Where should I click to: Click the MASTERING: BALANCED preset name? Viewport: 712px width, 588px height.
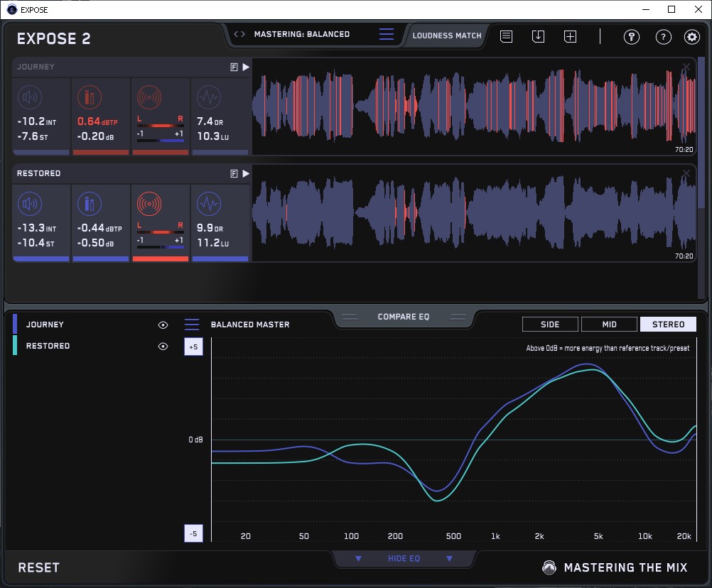(x=302, y=34)
